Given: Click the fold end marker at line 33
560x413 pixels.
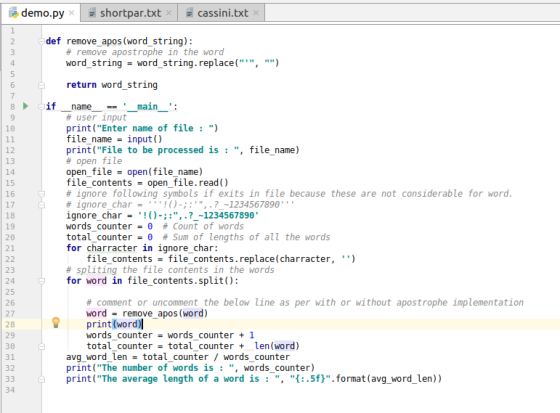Looking at the screenshot, I should (x=41, y=379).
